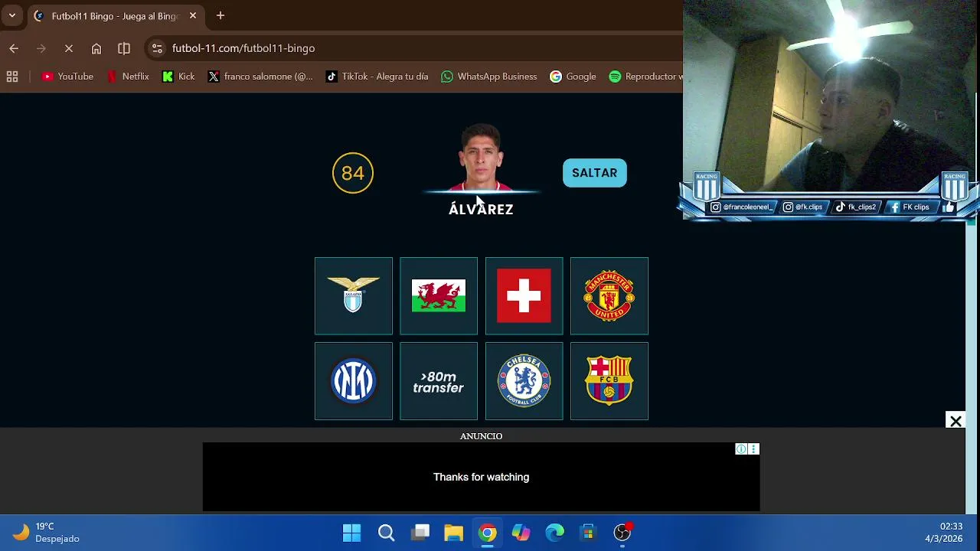Open Windows taskbar search
The width and height of the screenshot is (980, 551).
387,533
